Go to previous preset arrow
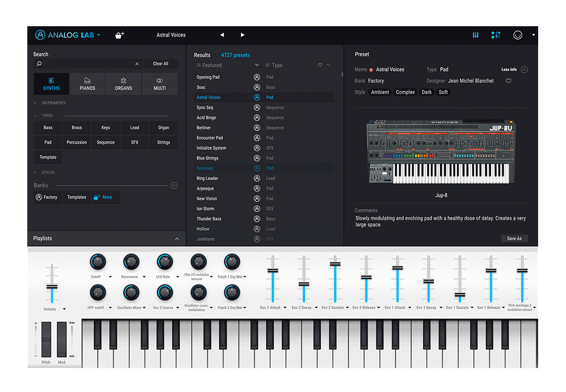Viewport: 566px width, 392px height. point(222,35)
